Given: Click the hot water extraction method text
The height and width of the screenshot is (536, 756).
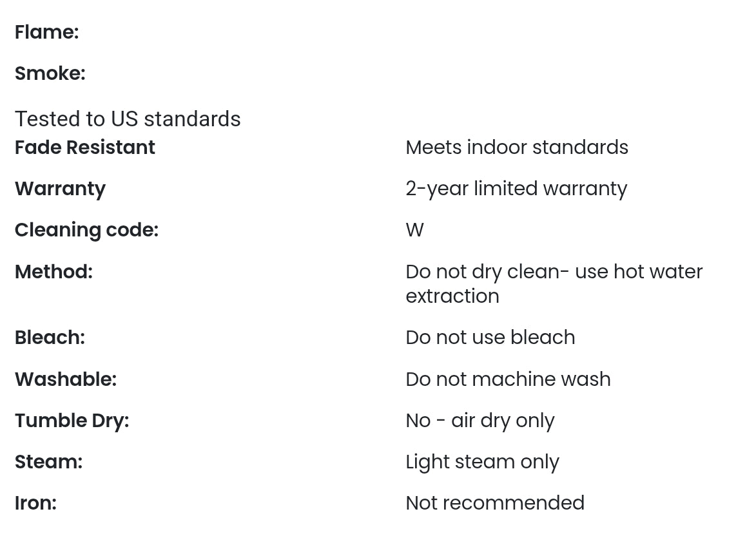Looking at the screenshot, I should pyautogui.click(x=554, y=283).
